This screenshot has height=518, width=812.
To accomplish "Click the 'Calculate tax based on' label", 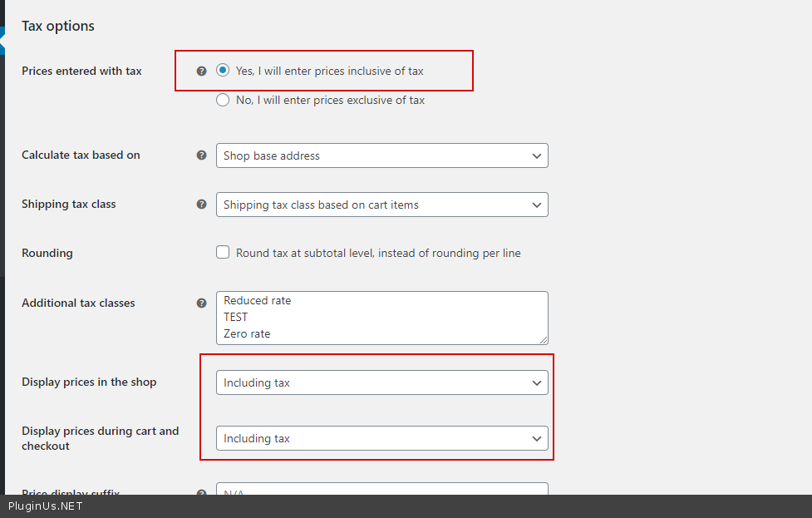I will coord(81,155).
